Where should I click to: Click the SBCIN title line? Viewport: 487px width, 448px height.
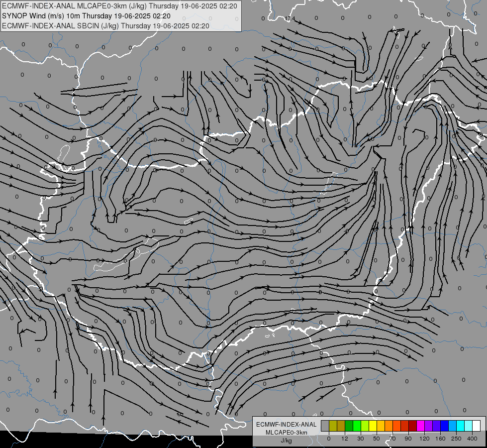coord(105,26)
